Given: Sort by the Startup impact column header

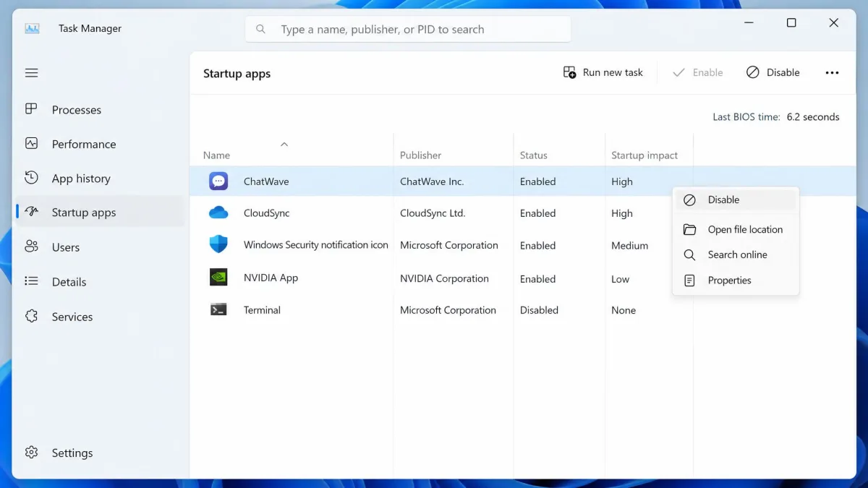Looking at the screenshot, I should point(644,155).
